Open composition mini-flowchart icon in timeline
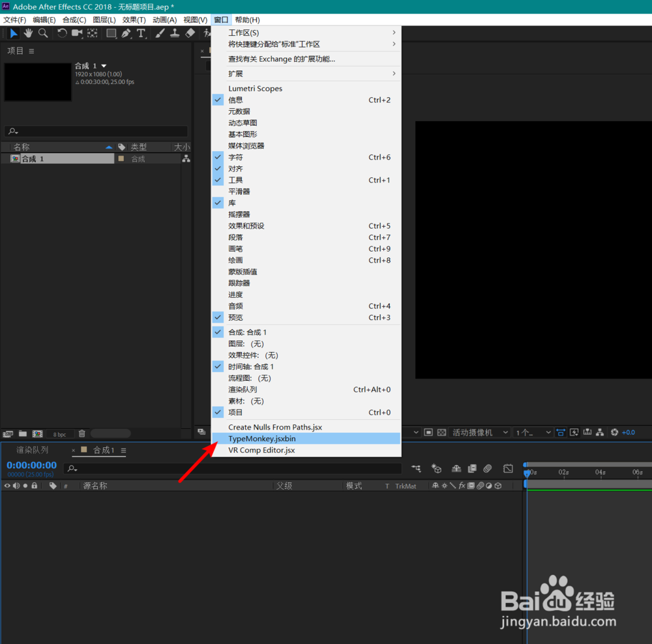 point(416,469)
